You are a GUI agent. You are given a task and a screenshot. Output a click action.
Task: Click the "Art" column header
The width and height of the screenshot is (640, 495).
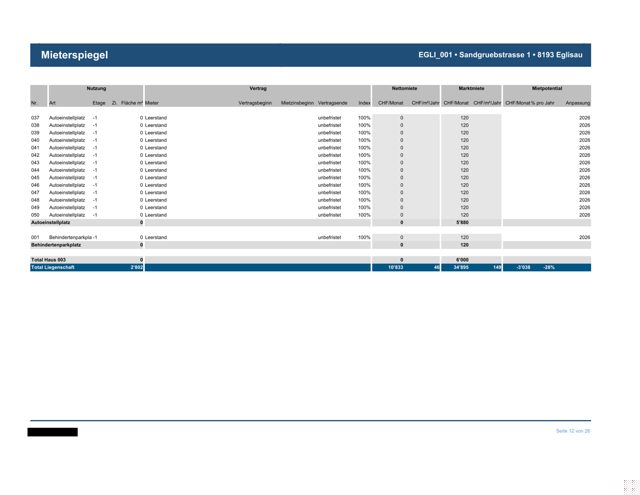52,103
